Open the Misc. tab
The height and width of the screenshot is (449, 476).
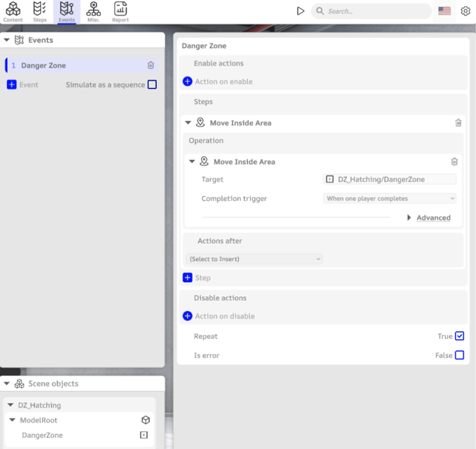click(94, 11)
